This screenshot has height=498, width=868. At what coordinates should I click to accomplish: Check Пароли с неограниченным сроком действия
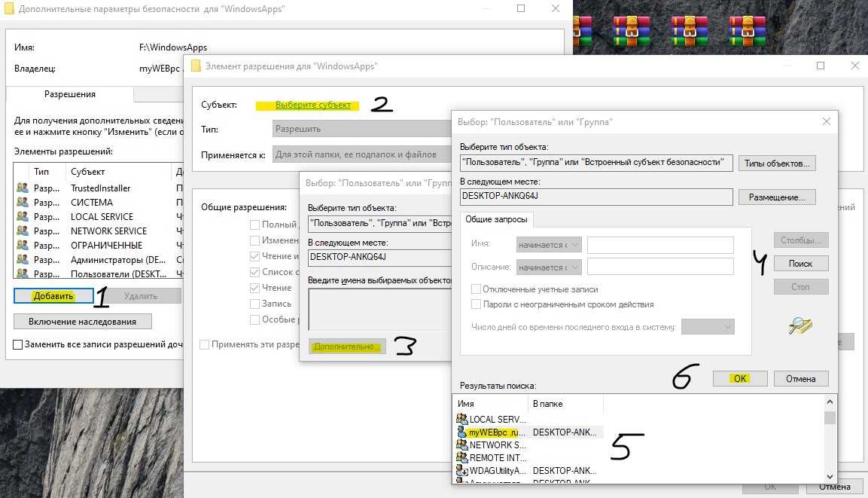click(476, 304)
